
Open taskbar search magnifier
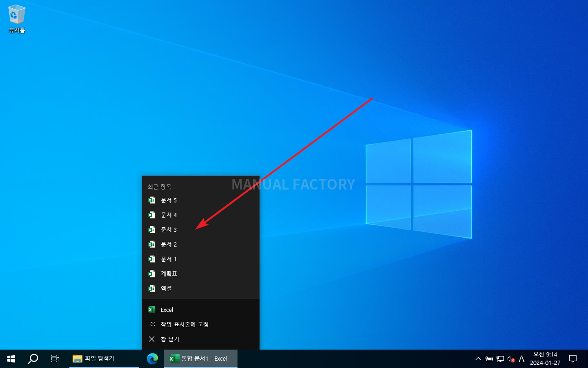coord(33,359)
